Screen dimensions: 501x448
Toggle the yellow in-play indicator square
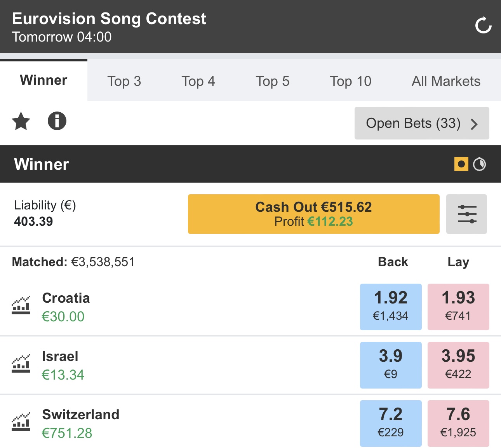pos(461,164)
